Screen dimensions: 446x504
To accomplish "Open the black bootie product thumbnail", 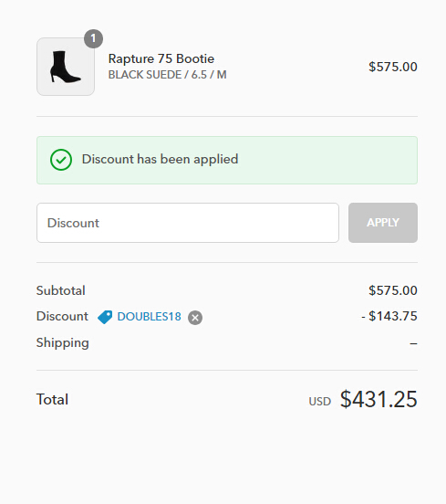I will tap(66, 67).
